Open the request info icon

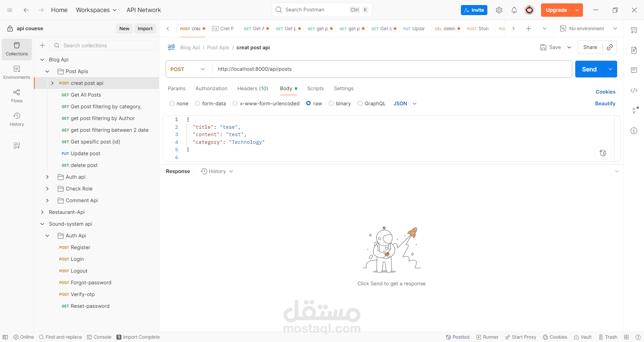[634, 131]
